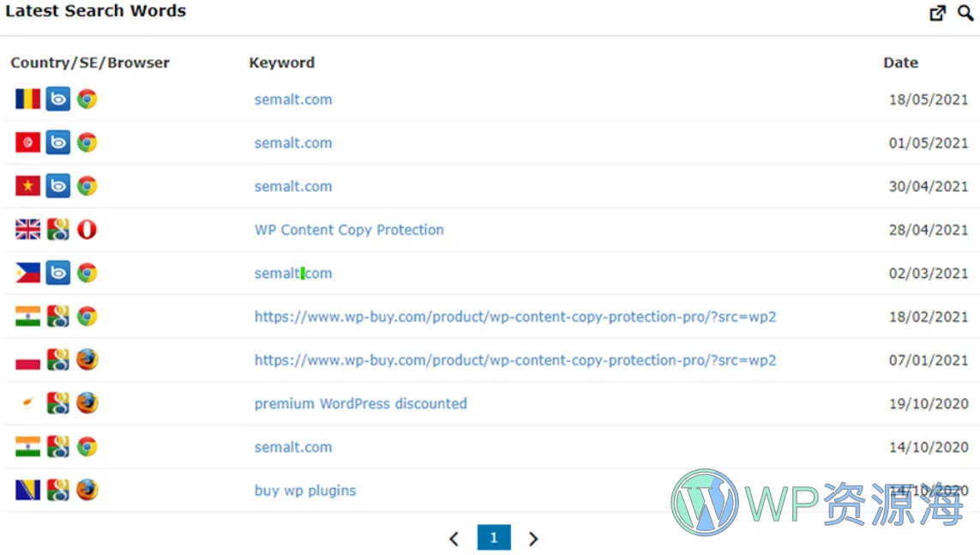Click Google icon in 07/01/2021 row
This screenshot has width=980, height=555.
[x=58, y=359]
